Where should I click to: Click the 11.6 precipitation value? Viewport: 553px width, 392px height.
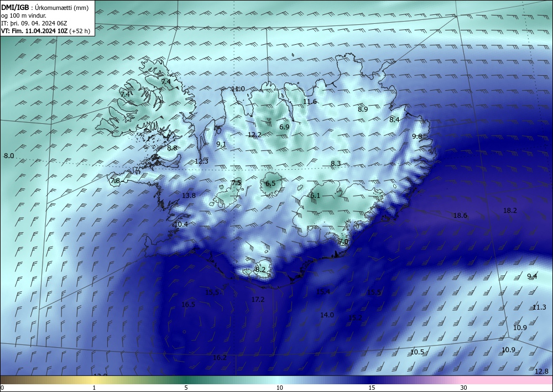[310, 102]
